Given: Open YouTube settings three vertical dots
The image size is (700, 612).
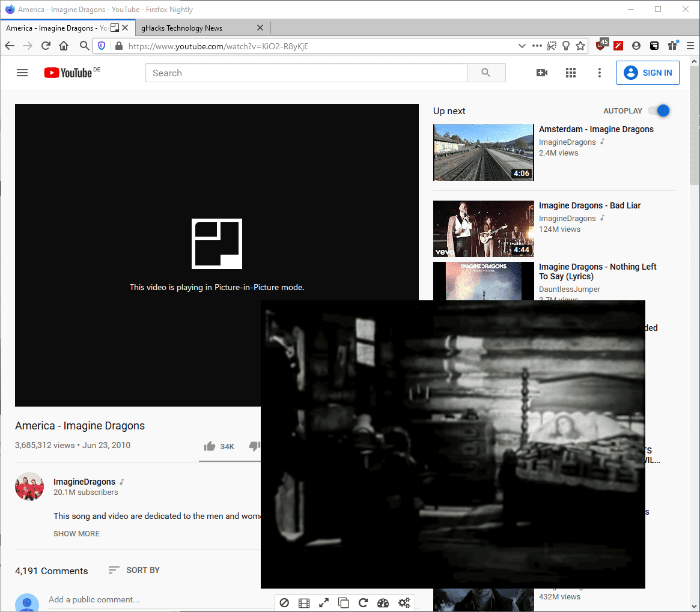Looking at the screenshot, I should click(599, 73).
